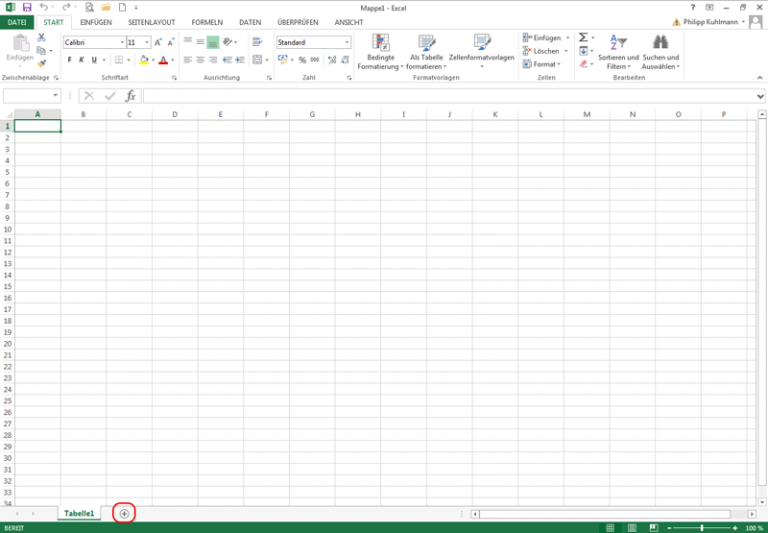Toggle italic formatting (K)
Viewport: 768px width, 533px height.
81,60
